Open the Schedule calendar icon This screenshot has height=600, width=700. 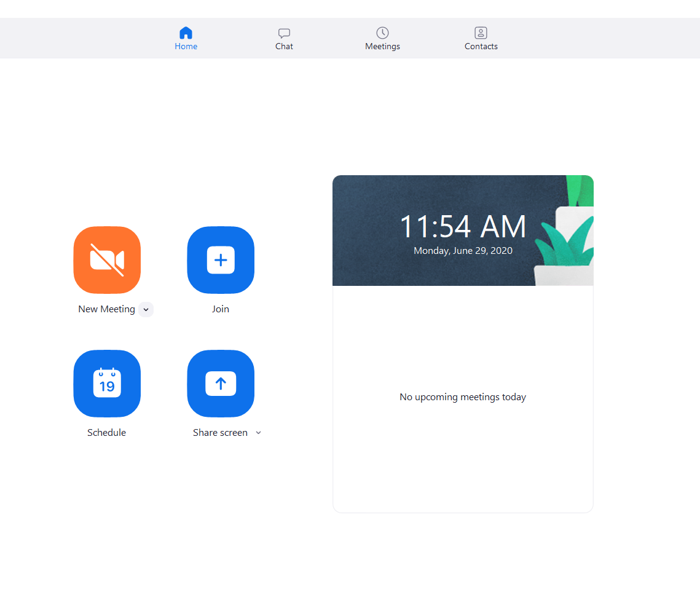coord(107,384)
